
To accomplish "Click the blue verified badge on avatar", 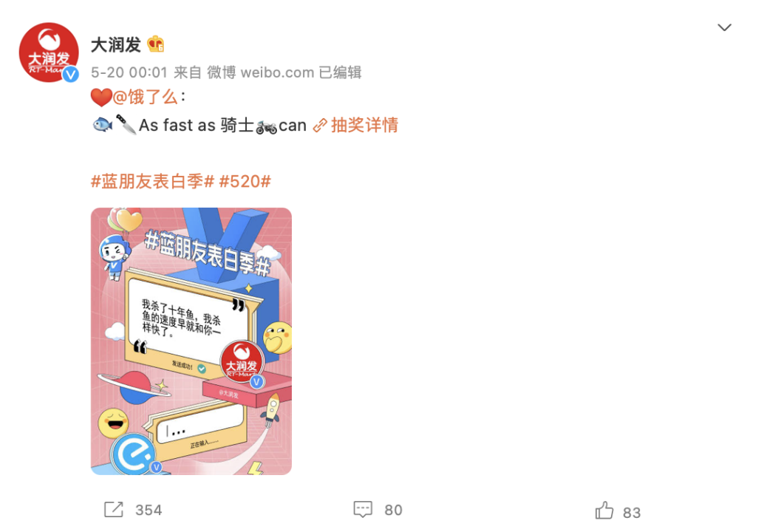I will (x=71, y=74).
